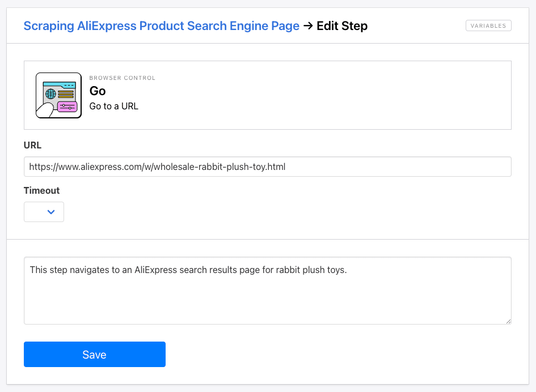Click the BROWSER CONTROL label

pos(123,78)
